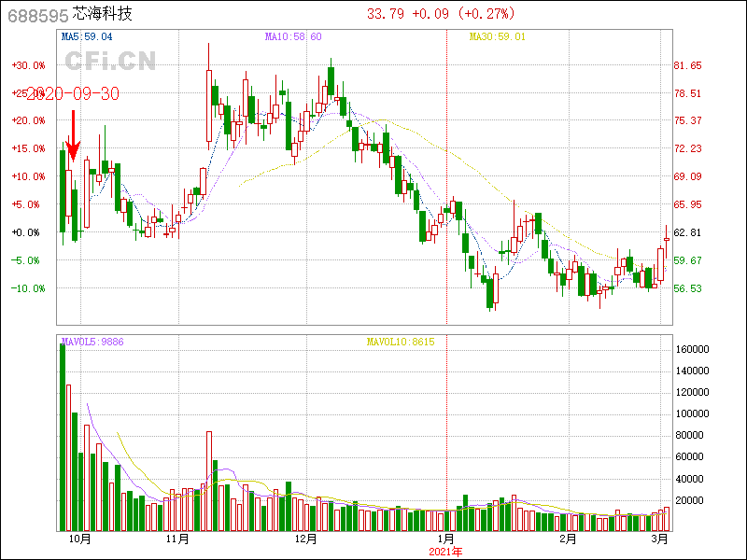Click the 81.65 price axis label

687,65
